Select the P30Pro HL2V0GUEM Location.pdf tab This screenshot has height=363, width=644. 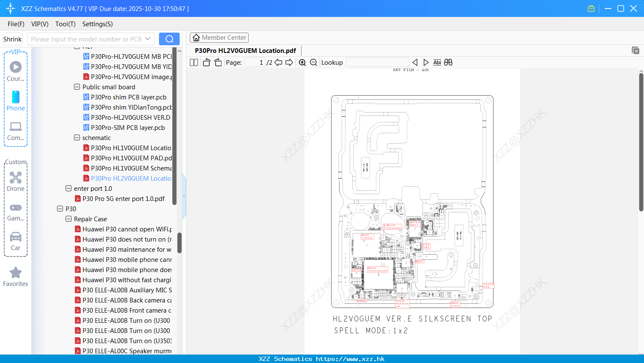pyautogui.click(x=245, y=50)
